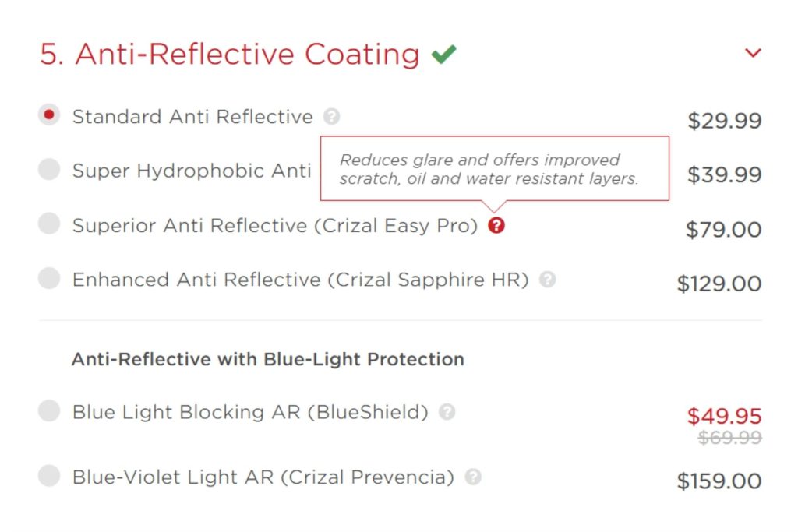Click help icon beside Crizal Prevencia option
The width and height of the screenshot is (798, 532).
(x=475, y=476)
